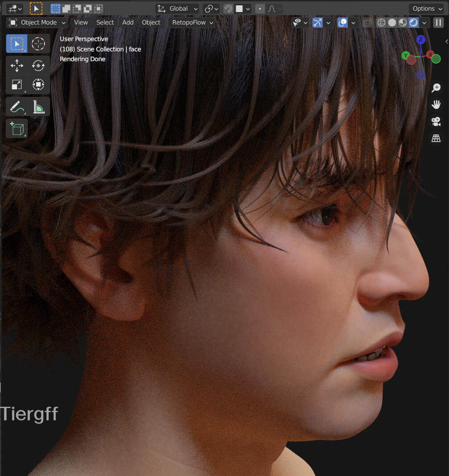
Task: Open the View menu
Action: coord(81,22)
